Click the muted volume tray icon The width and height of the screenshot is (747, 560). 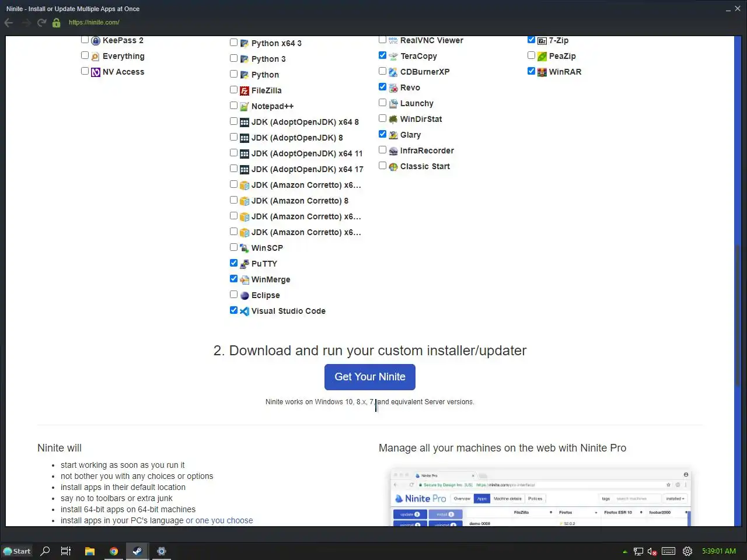(x=652, y=551)
